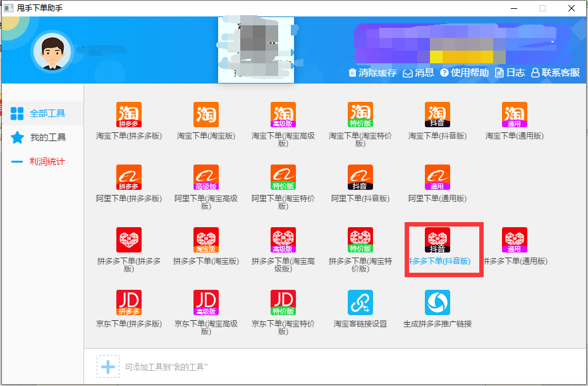This screenshot has width=588, height=386.
Task: Click 清除缓存 in header
Action: click(x=373, y=73)
